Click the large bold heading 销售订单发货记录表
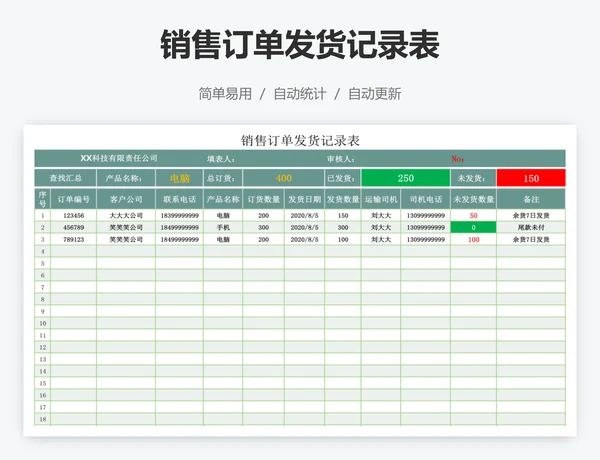 click(300, 44)
